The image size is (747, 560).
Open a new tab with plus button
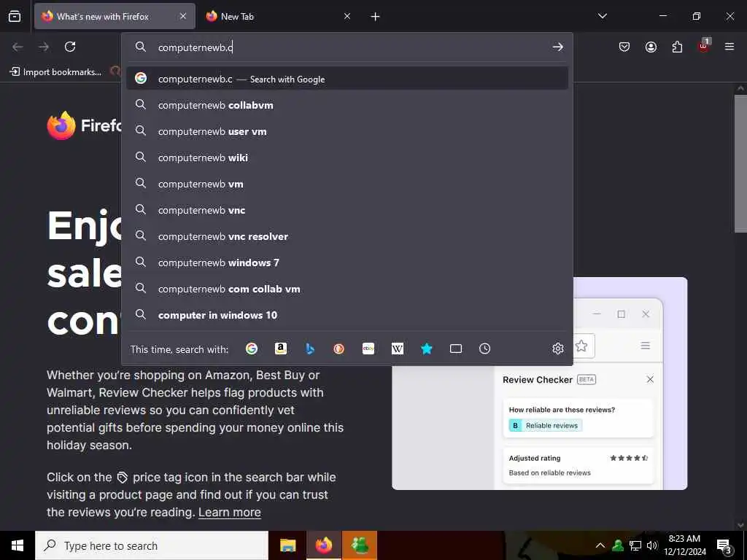point(376,17)
